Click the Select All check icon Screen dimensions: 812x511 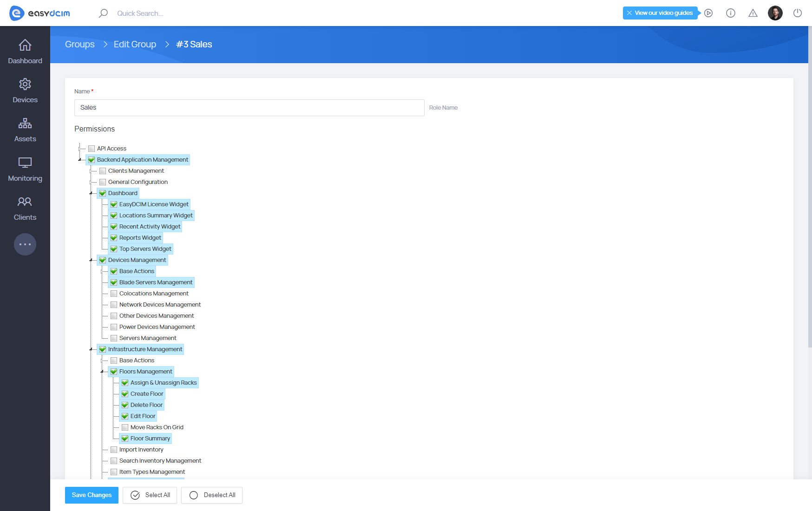(x=135, y=495)
